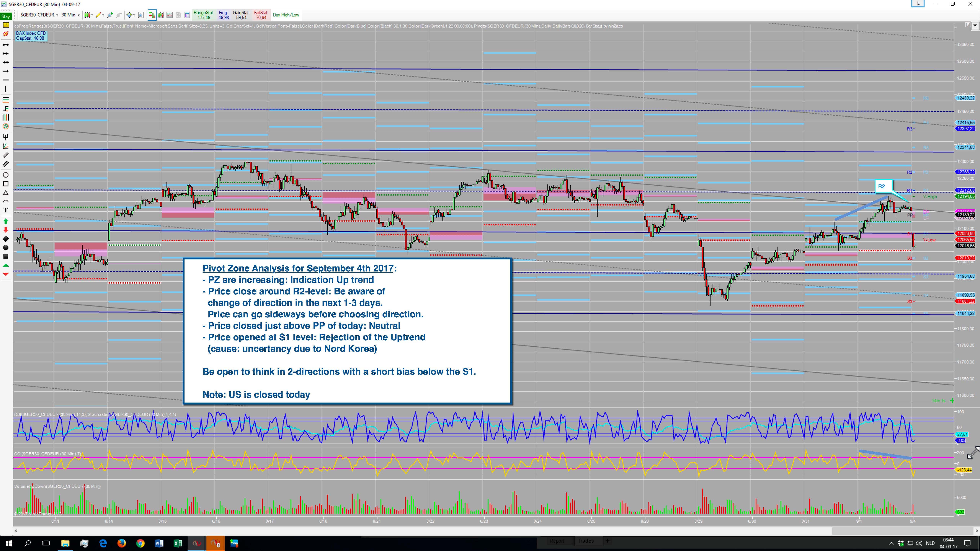Select the Ellipse drawing tool
This screenshot has height=551, width=980.
point(6,175)
